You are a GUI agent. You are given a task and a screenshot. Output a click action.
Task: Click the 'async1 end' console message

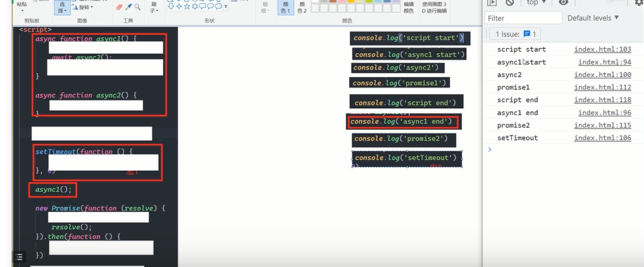517,113
